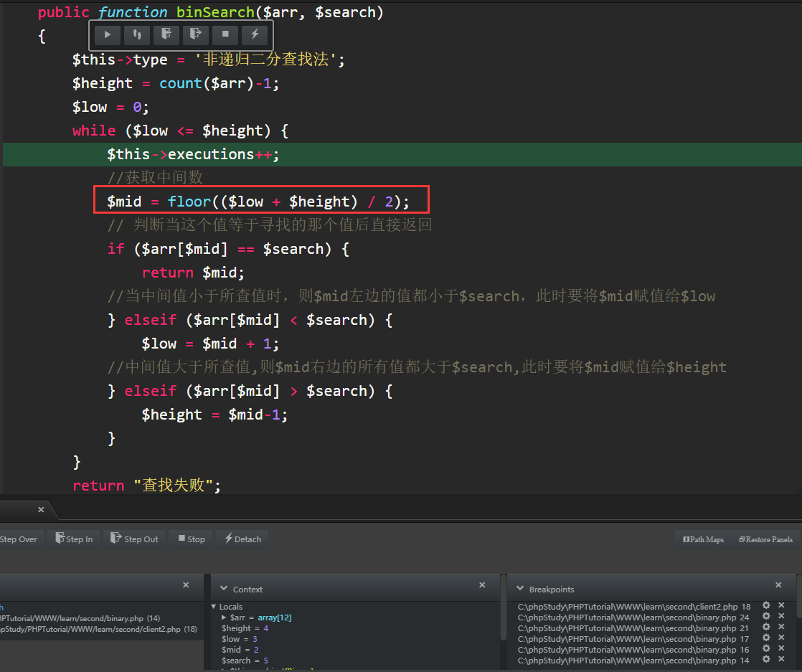This screenshot has width=802, height=672.
Task: Select breakpoint path binary.php 14
Action: click(x=633, y=661)
